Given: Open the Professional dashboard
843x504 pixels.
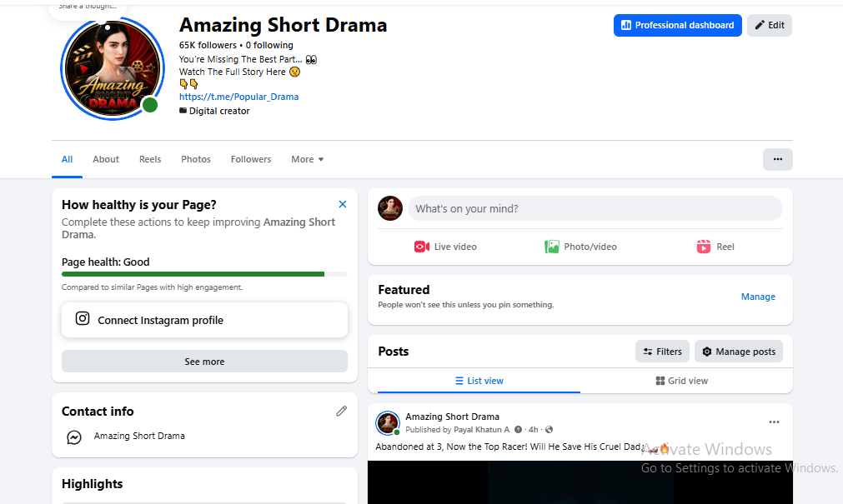Looking at the screenshot, I should [x=677, y=25].
